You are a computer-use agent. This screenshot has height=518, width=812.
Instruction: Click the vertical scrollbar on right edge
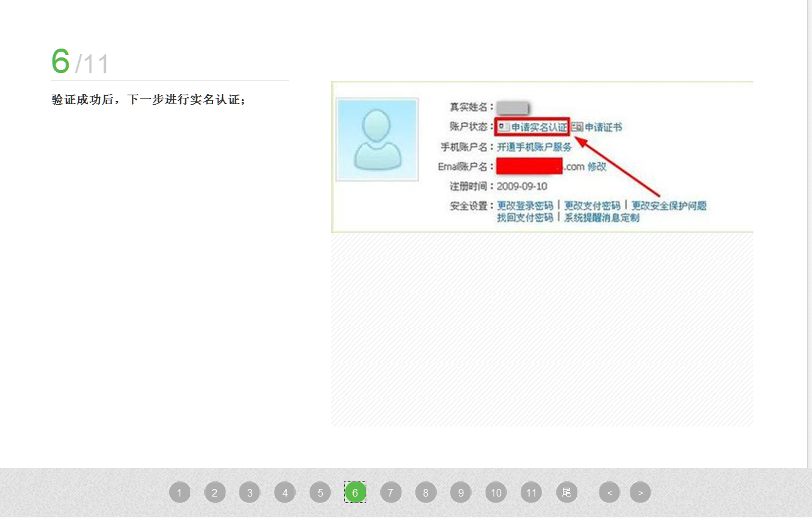click(x=809, y=233)
